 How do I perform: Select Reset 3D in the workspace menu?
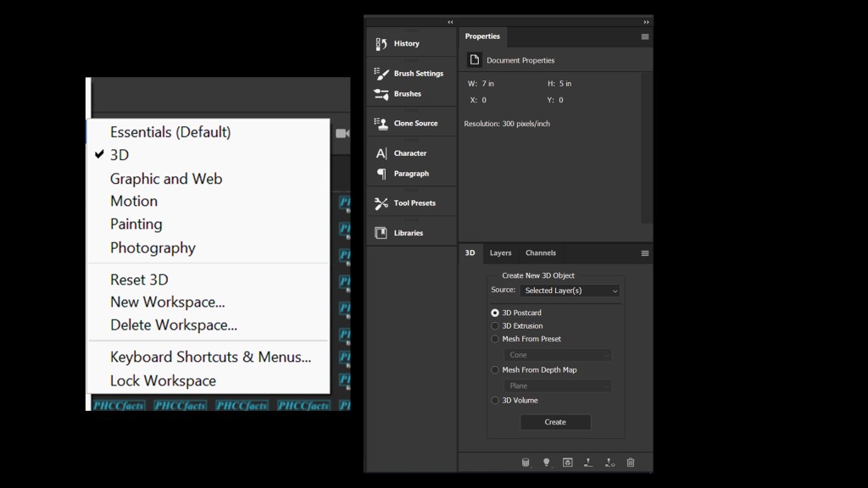click(139, 280)
